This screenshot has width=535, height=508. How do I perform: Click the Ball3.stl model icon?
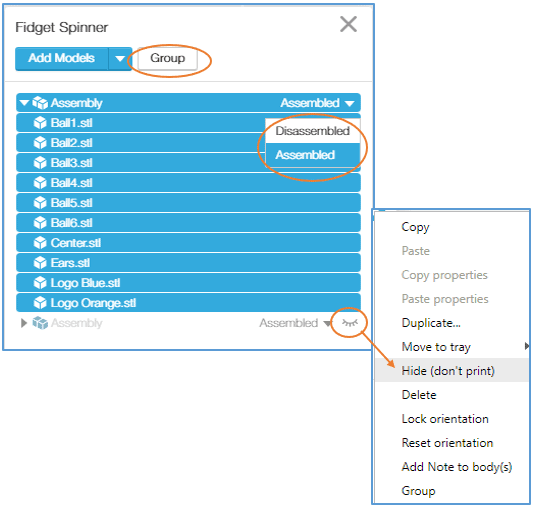pyautogui.click(x=40, y=163)
